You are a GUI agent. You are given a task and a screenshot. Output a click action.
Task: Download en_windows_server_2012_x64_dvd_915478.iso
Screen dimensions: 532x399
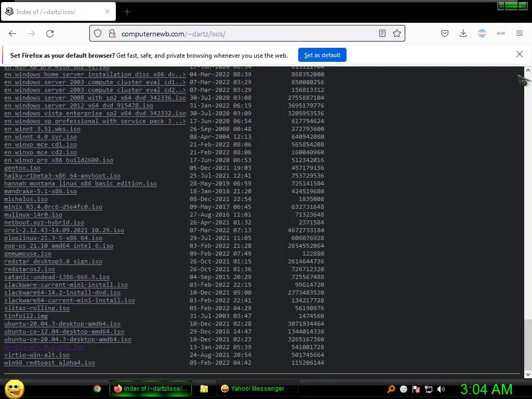click(79, 105)
